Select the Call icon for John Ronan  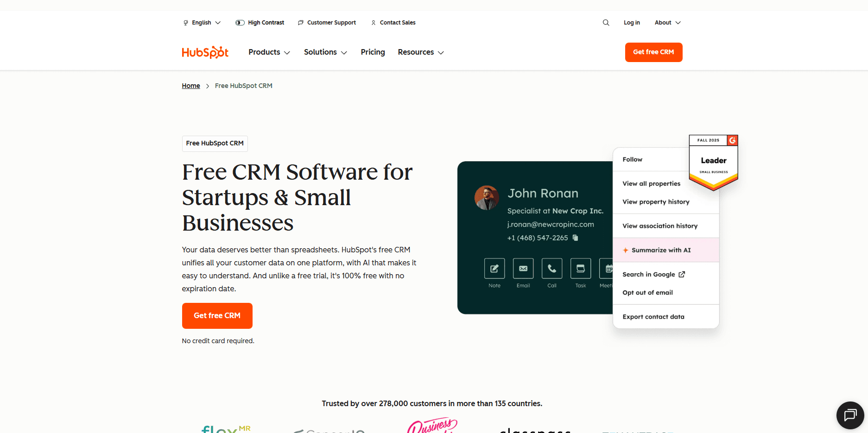point(551,269)
